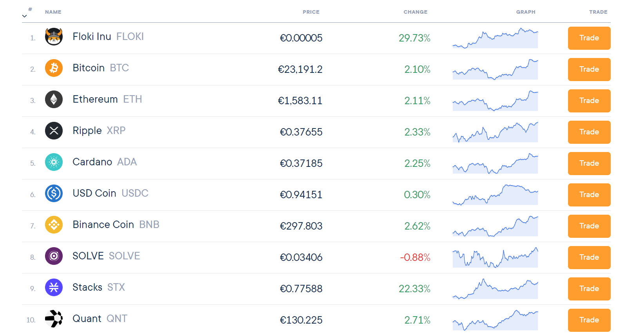Click the GRAPH column header
Image resolution: width=644 pixels, height=333 pixels.
(526, 12)
